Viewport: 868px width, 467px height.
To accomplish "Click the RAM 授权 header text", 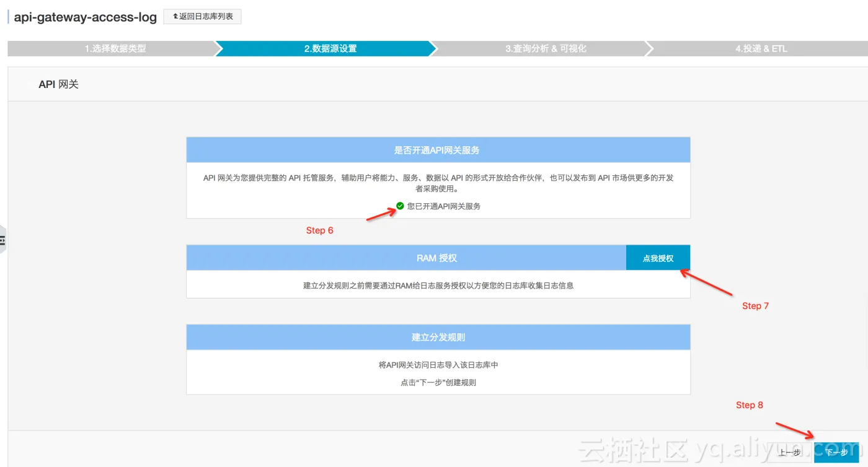I will pos(437,258).
